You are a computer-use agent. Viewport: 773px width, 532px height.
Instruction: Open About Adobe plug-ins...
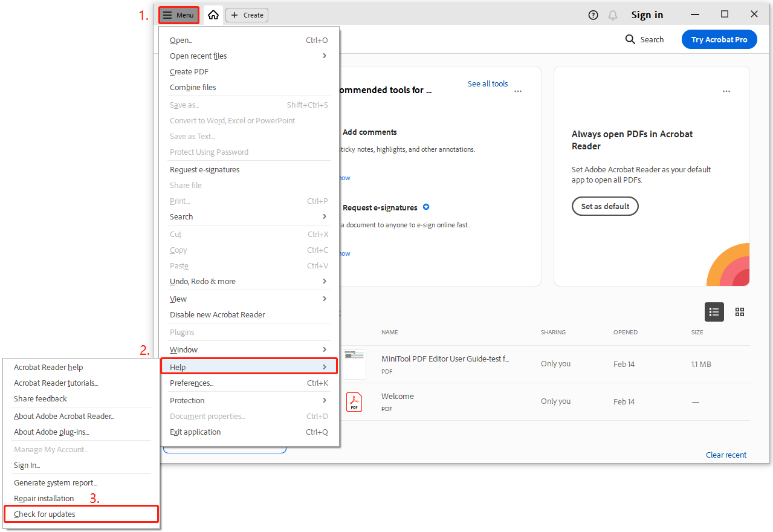pos(81,432)
